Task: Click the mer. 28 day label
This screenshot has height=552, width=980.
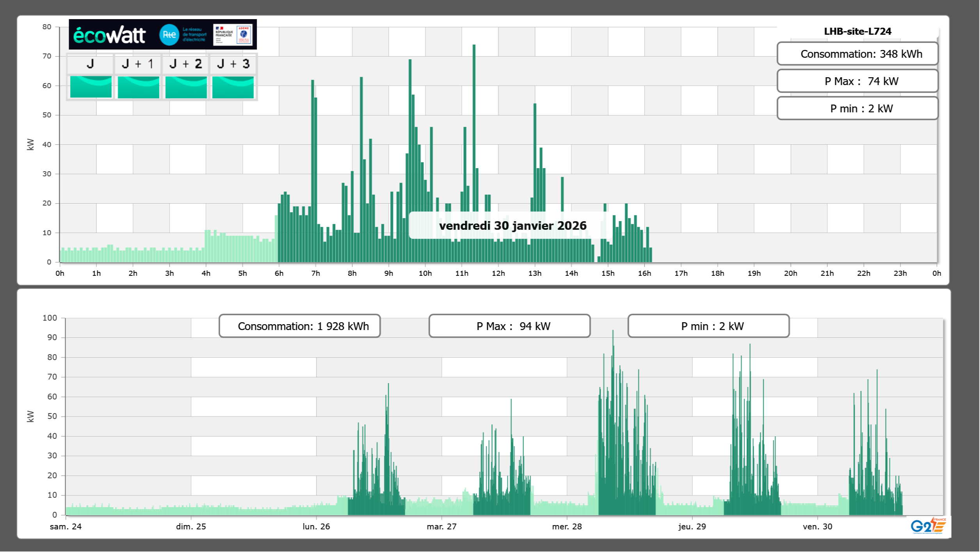Action: coord(567,526)
